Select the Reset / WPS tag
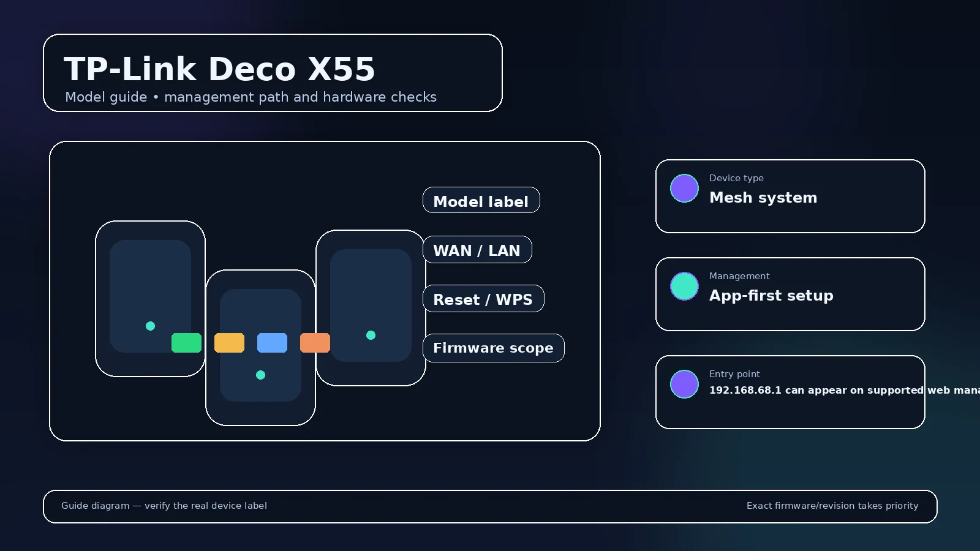The height and width of the screenshot is (551, 980). pos(483,299)
